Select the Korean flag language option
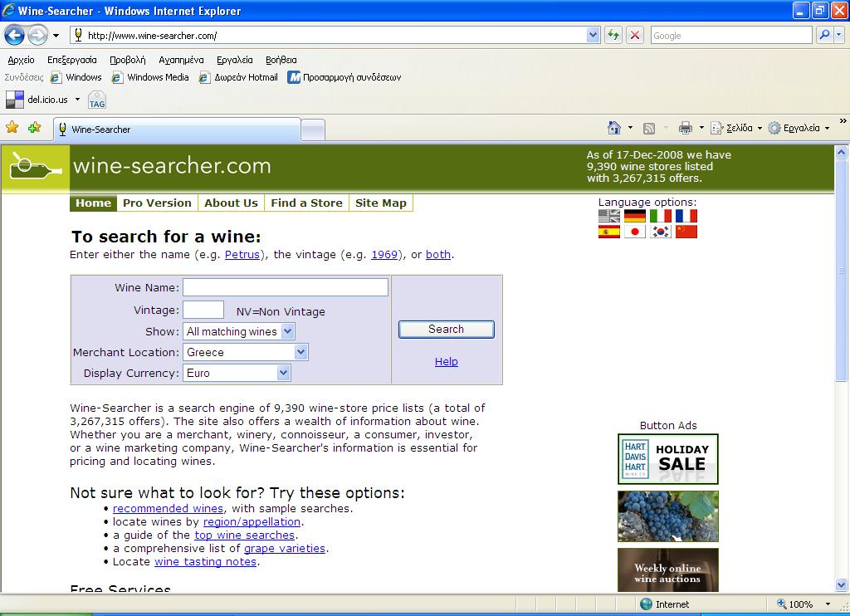The width and height of the screenshot is (850, 616). (660, 232)
